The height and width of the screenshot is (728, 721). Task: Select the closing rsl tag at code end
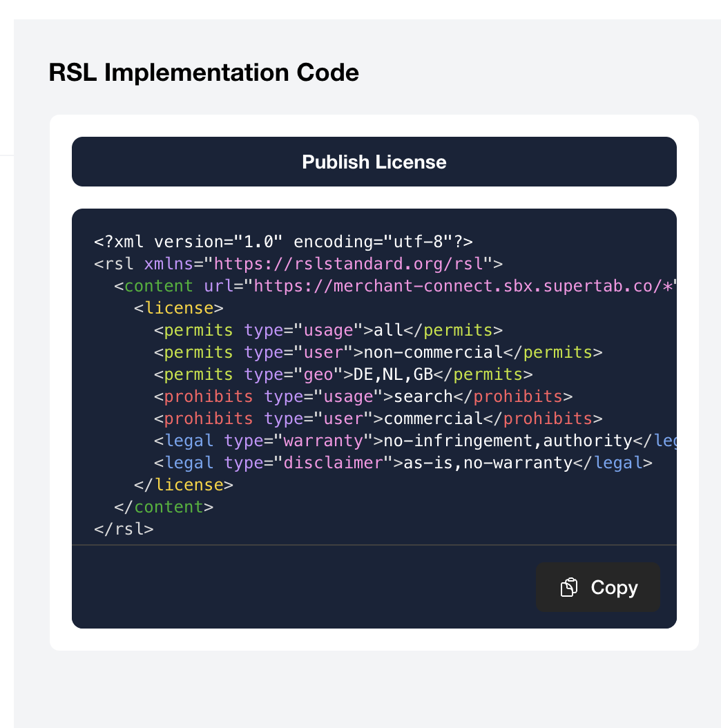(x=124, y=528)
